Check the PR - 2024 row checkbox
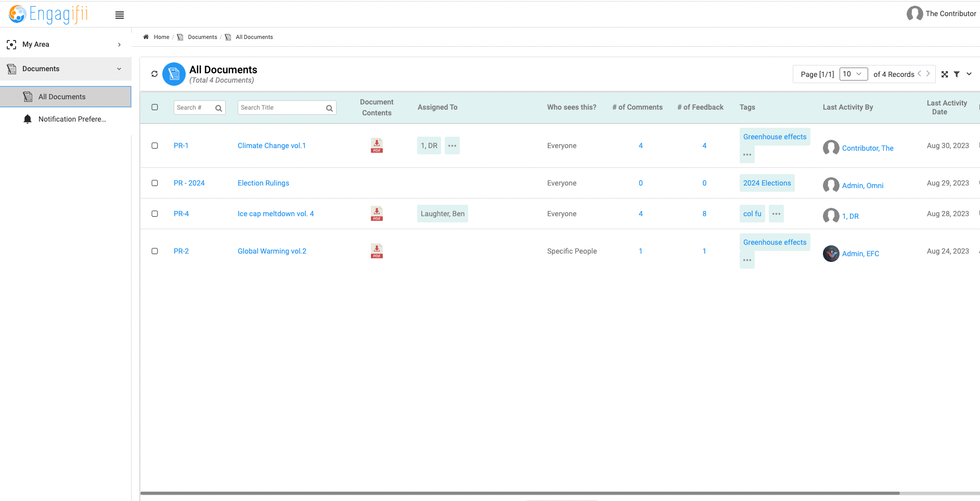980x501 pixels. (154, 183)
